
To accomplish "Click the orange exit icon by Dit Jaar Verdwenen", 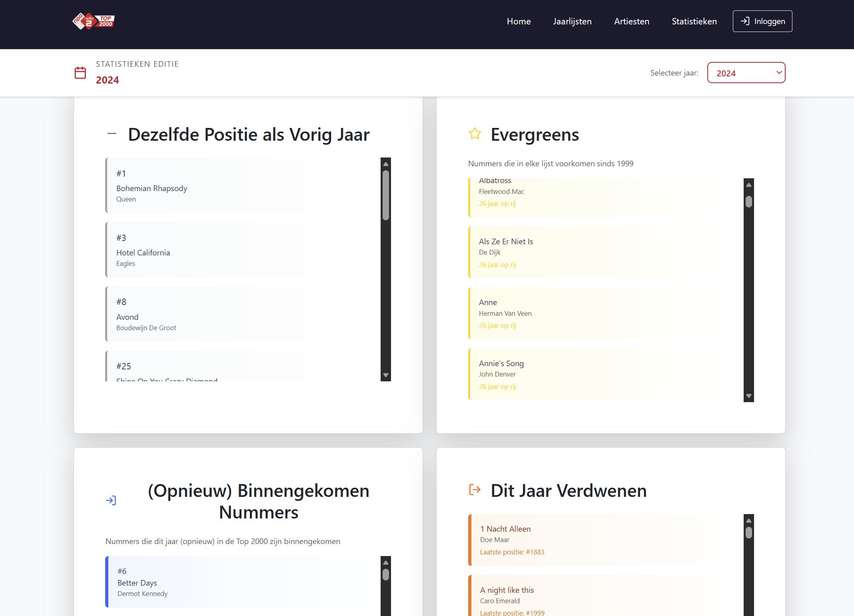I will [475, 490].
